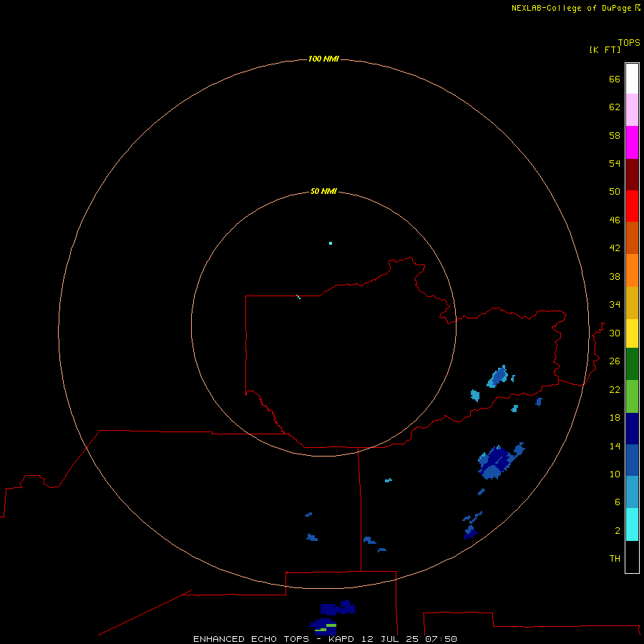
Task: Click the '22' legend value label
Action: pos(615,389)
